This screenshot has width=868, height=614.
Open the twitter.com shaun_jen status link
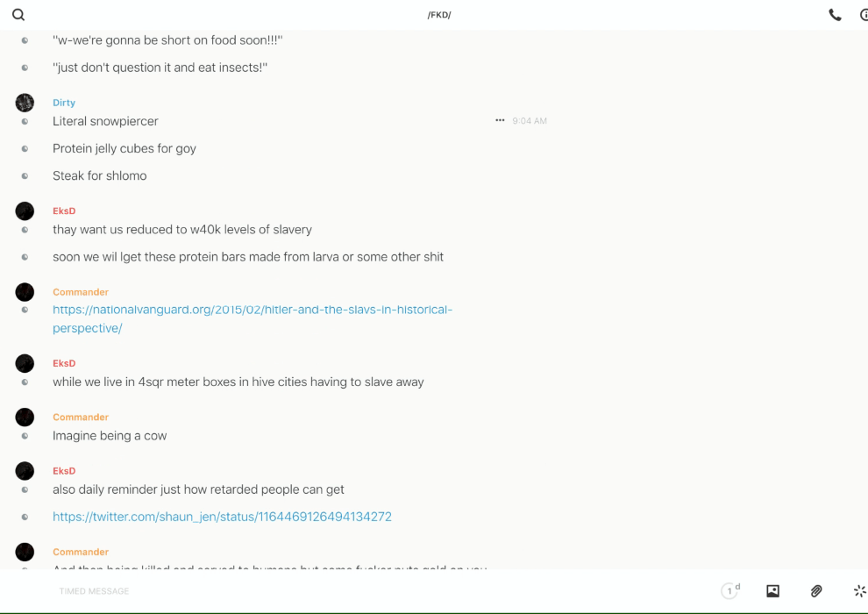(x=222, y=517)
